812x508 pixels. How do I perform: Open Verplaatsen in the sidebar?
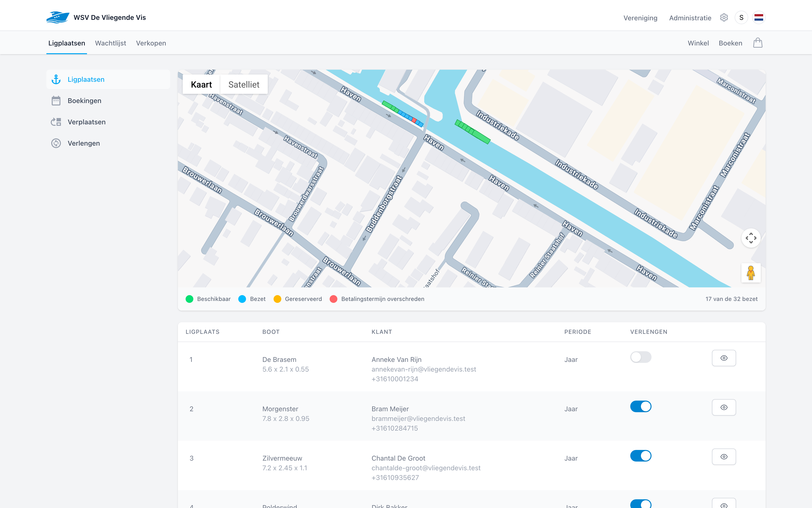click(108, 122)
